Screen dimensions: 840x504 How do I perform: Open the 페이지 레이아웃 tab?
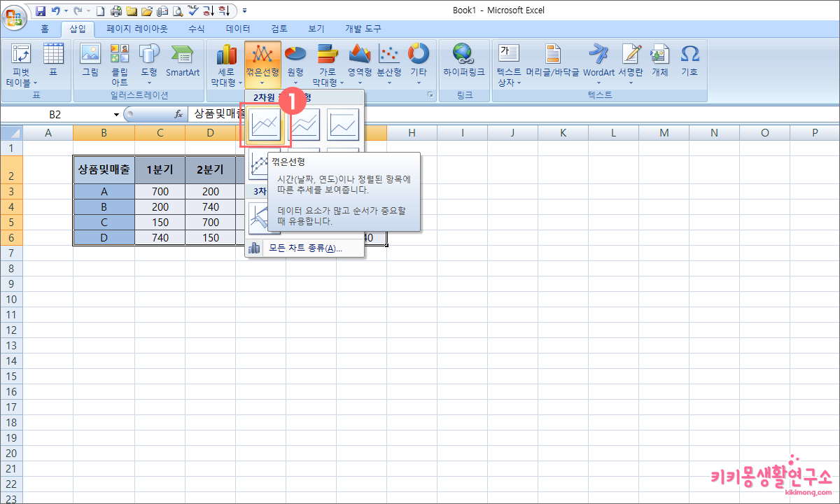click(x=137, y=29)
